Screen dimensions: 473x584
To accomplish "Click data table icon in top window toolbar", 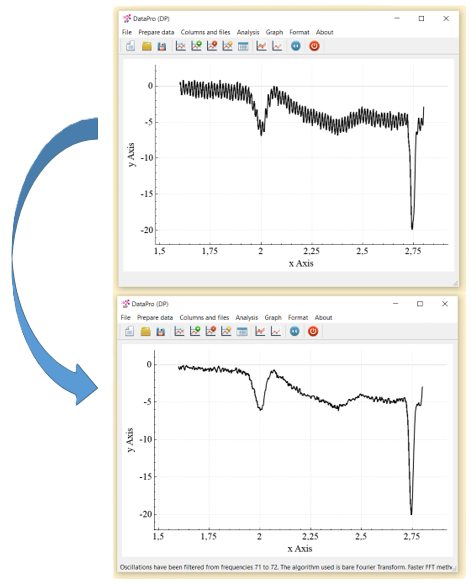I will pyautogui.click(x=243, y=46).
